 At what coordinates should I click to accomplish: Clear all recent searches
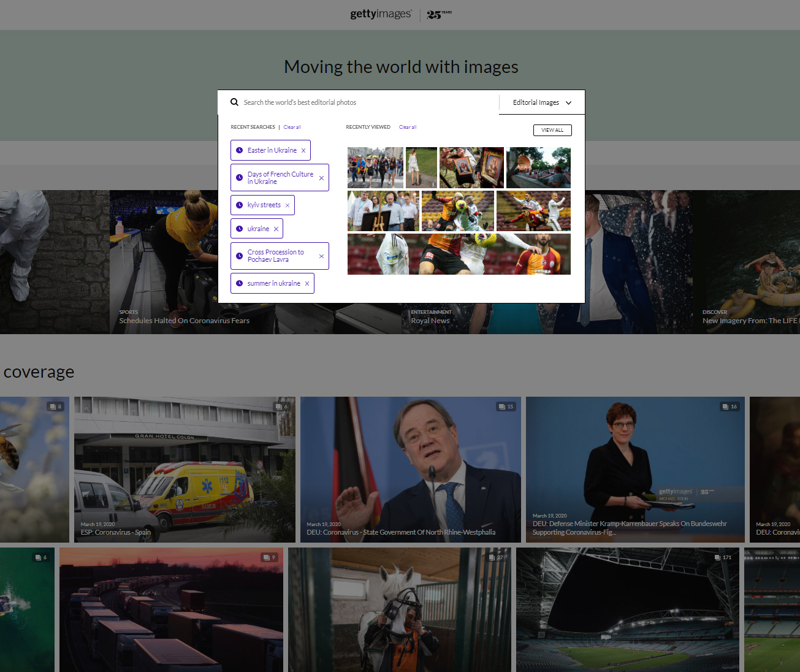pos(292,127)
